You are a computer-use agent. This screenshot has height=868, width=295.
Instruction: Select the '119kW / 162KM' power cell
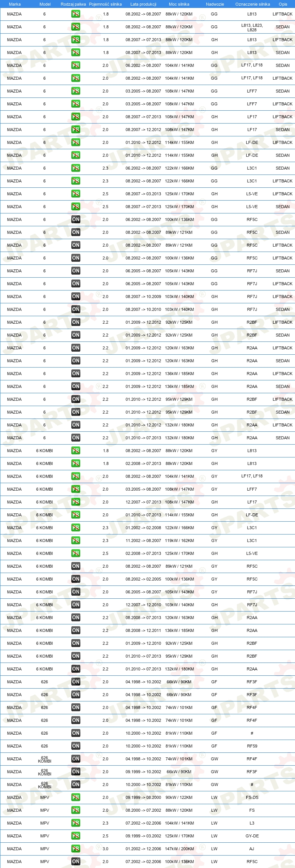click(x=179, y=541)
